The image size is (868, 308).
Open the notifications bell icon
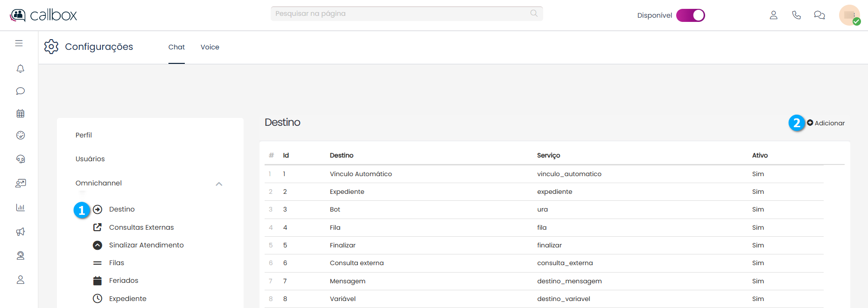pos(20,69)
